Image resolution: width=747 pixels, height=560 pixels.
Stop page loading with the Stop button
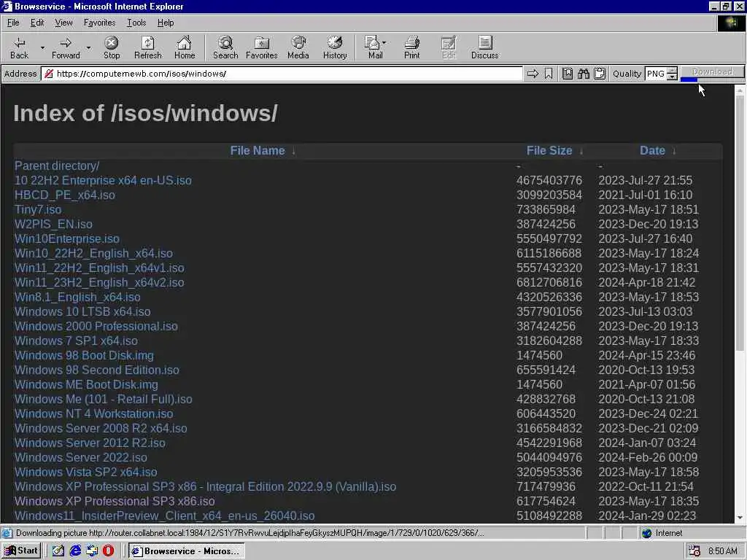pos(112,47)
